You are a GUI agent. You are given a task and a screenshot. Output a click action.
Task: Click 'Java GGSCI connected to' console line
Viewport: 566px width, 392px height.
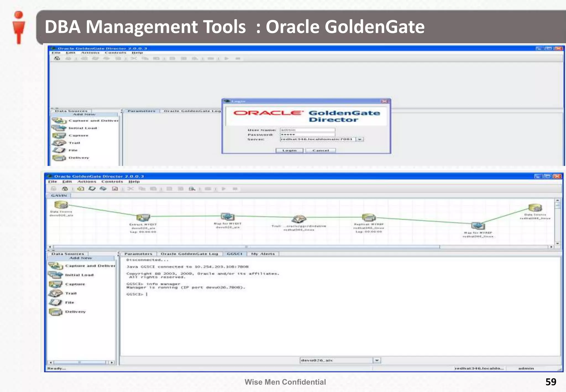[187, 267]
